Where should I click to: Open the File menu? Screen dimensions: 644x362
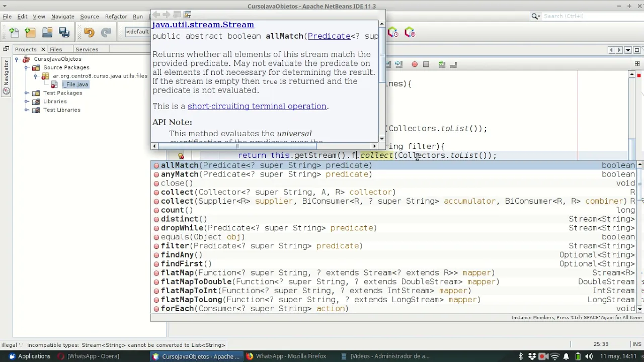[x=7, y=17]
